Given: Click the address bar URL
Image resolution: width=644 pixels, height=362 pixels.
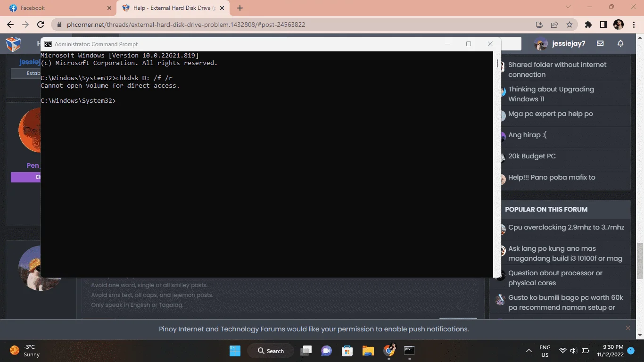Looking at the screenshot, I should coord(186,25).
